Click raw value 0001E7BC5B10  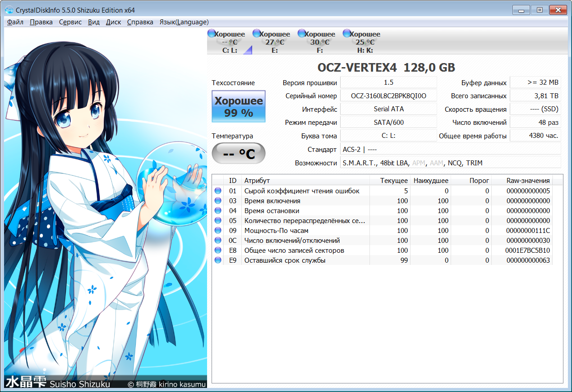coord(528,251)
